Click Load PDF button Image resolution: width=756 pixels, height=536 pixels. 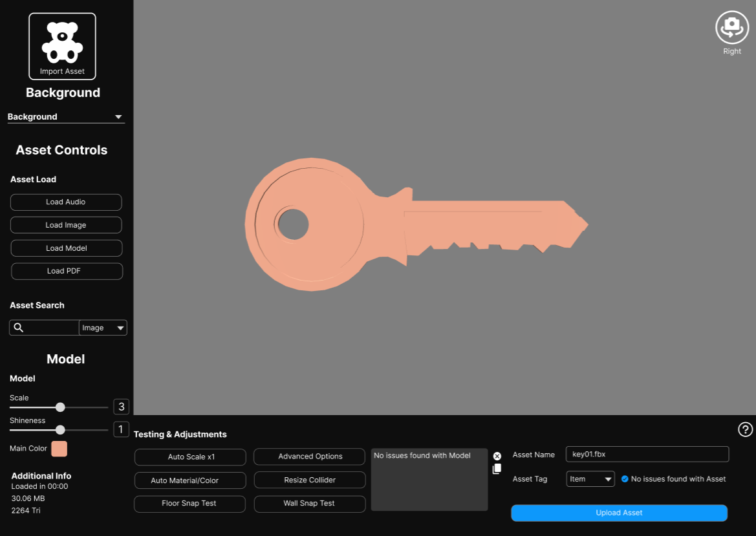point(67,271)
